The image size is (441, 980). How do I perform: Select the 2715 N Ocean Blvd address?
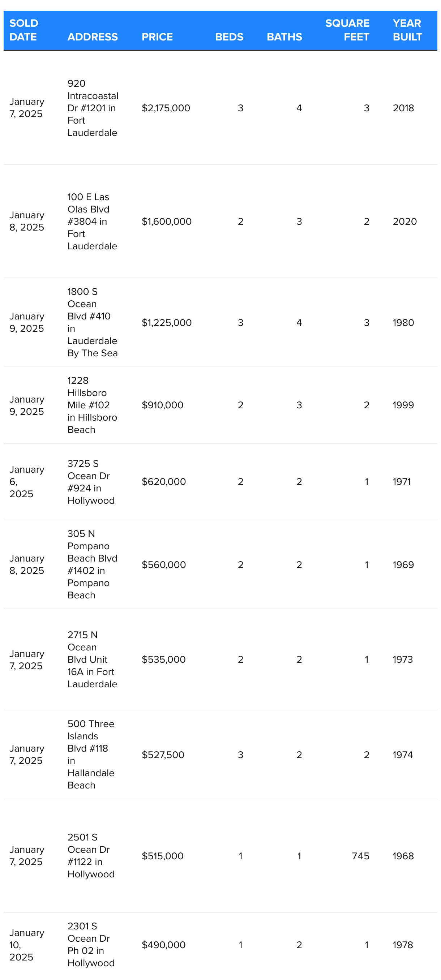[92, 659]
